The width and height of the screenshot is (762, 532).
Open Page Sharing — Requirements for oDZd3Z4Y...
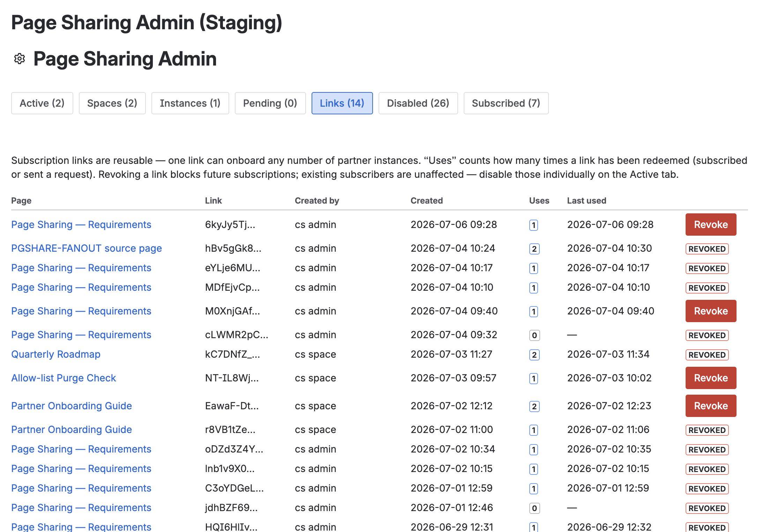(x=81, y=449)
